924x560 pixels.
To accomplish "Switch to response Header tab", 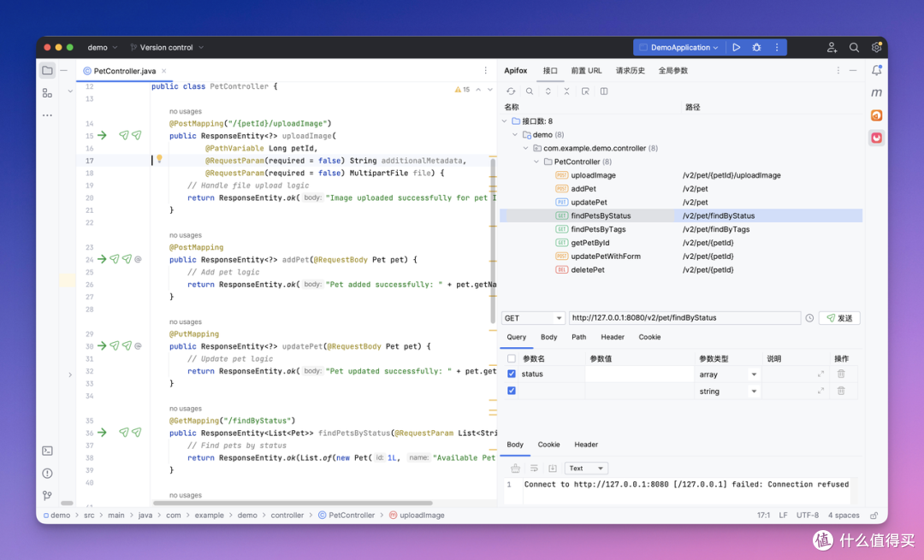I will pos(586,445).
